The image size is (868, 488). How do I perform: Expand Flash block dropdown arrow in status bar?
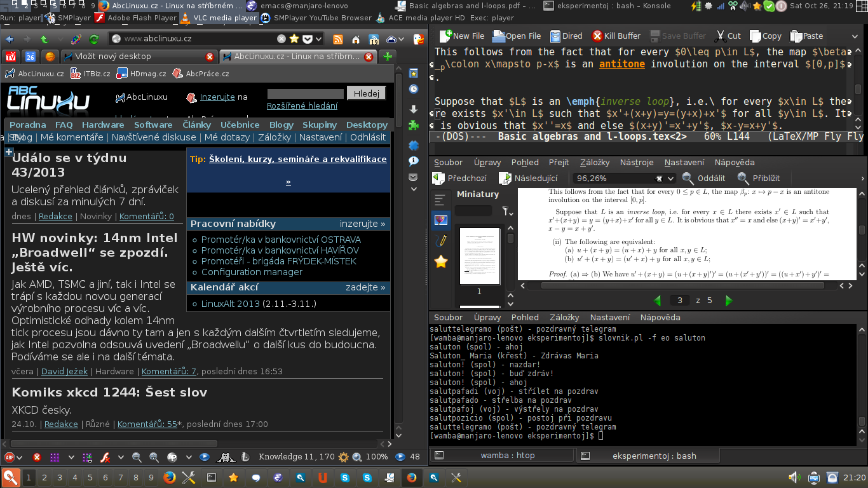(x=121, y=457)
